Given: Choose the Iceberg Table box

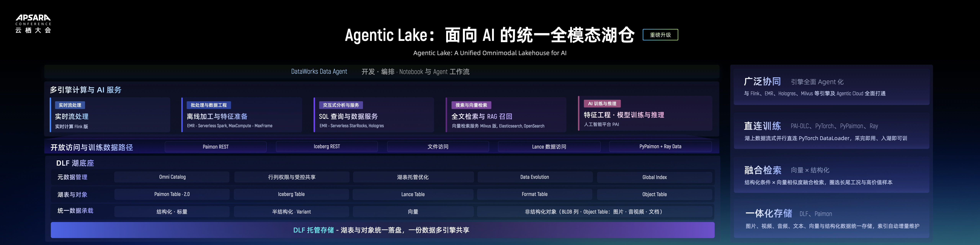Looking at the screenshot, I should click(x=291, y=194).
